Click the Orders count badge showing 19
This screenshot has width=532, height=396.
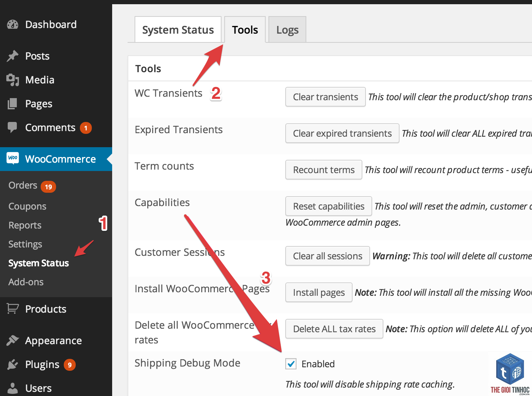48,187
